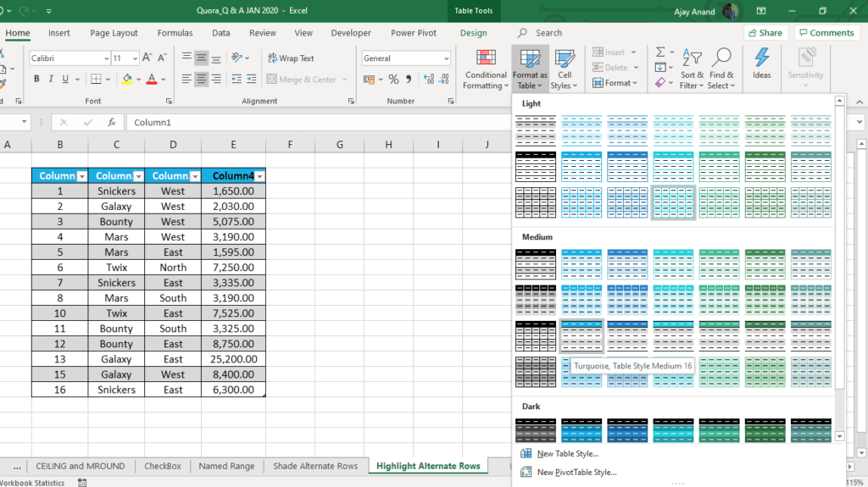The image size is (868, 487).
Task: Open the Format cells dropdown
Action: click(x=615, y=83)
